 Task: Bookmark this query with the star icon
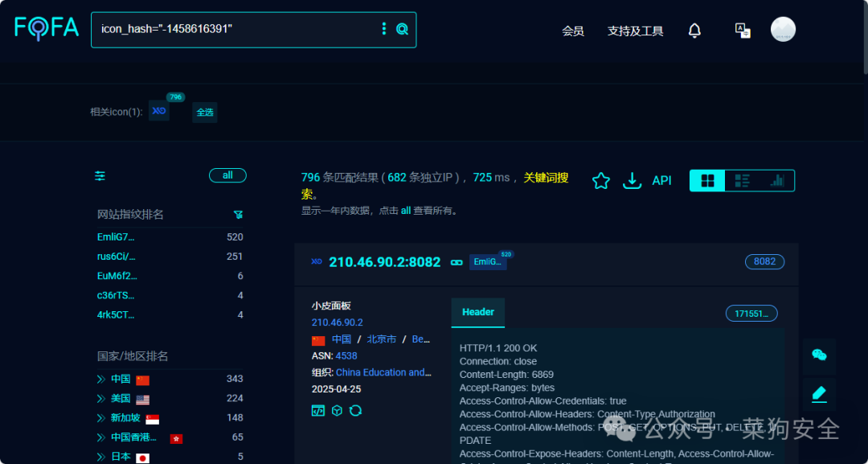[x=600, y=180]
